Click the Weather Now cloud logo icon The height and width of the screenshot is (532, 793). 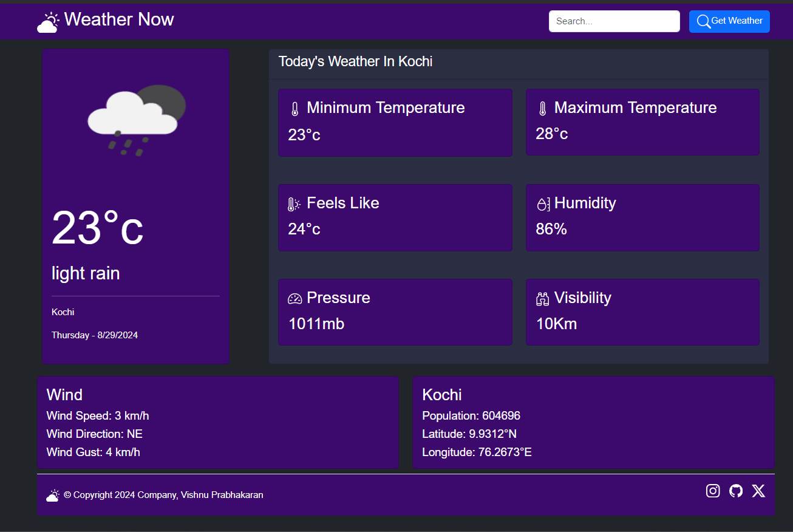point(47,21)
